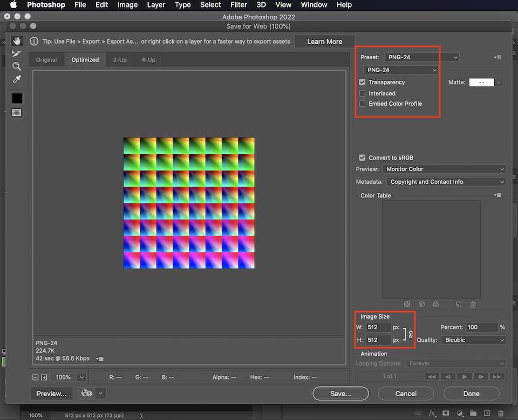Switch to the Original tab
Image resolution: width=518 pixels, height=420 pixels.
(x=46, y=60)
